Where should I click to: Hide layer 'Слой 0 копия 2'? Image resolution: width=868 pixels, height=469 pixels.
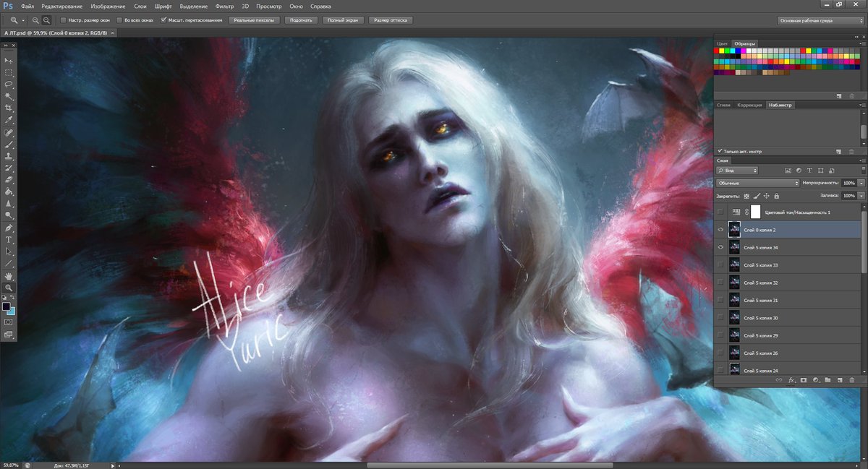(720, 230)
